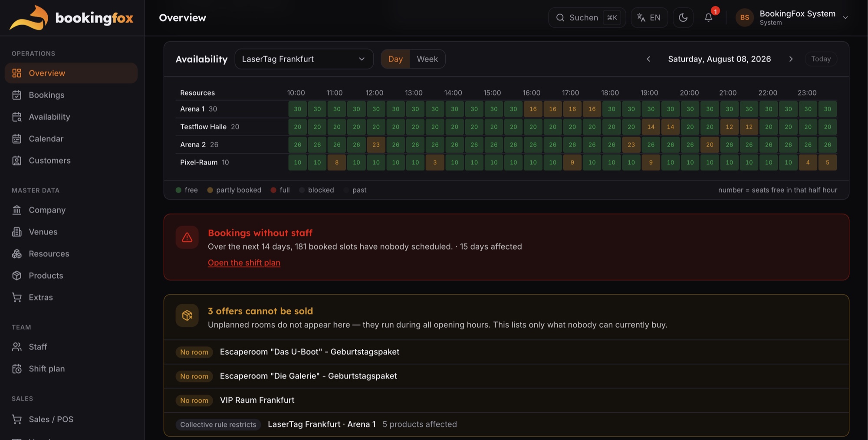
Task: Open VIP Raum Frankfurt offer row
Action: [506, 400]
